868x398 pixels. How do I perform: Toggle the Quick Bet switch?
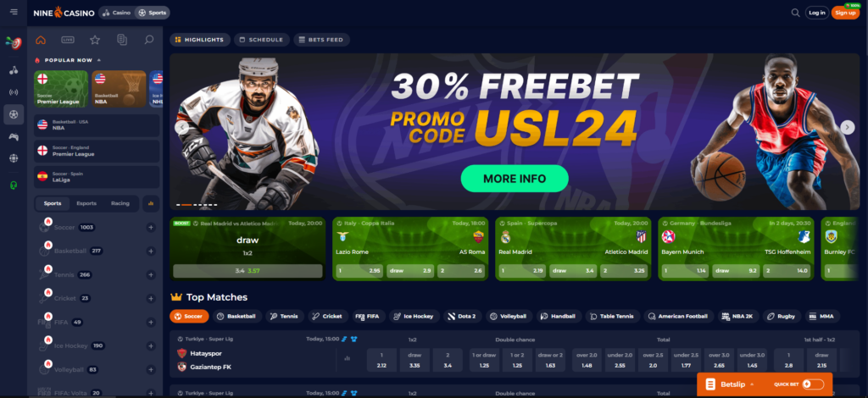812,384
